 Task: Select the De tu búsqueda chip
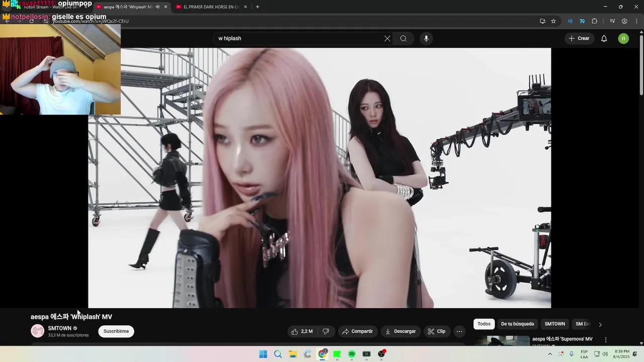coord(517,324)
